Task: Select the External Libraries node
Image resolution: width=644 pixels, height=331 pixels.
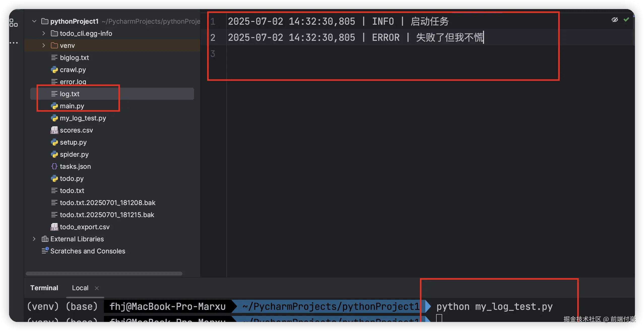Action: click(x=77, y=239)
